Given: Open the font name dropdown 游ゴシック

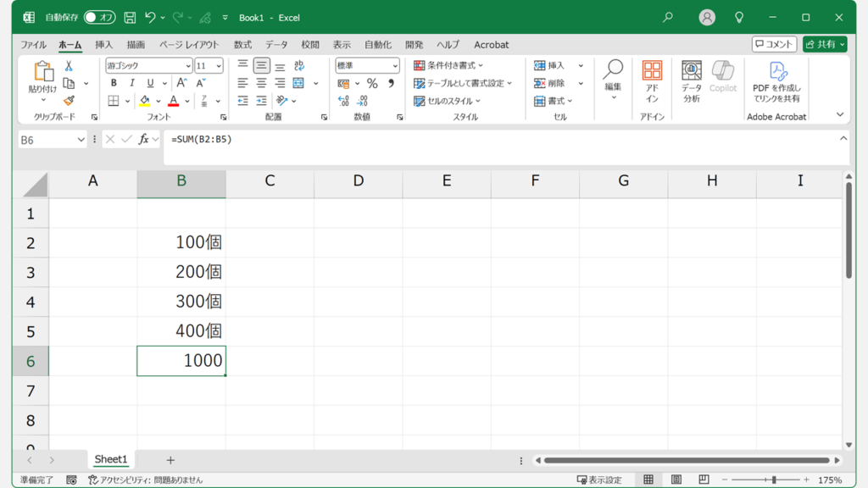Looking at the screenshot, I should [187, 66].
